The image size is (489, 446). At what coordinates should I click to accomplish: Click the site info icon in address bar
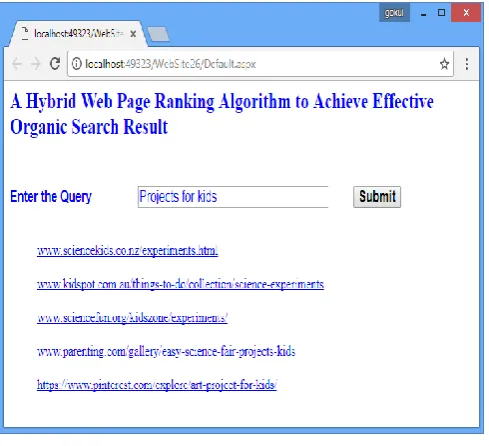[x=77, y=63]
